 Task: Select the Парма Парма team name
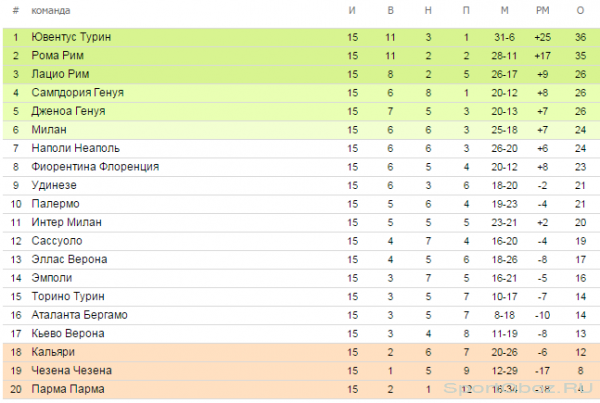[68, 389]
